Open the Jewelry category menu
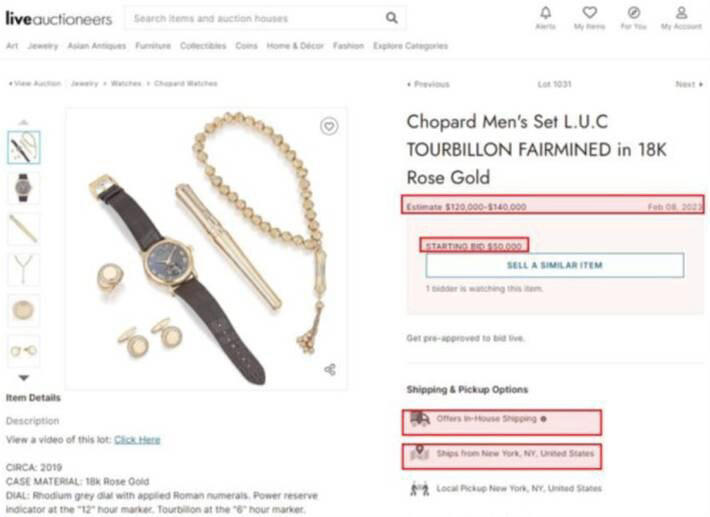This screenshot has height=517, width=710. (42, 46)
